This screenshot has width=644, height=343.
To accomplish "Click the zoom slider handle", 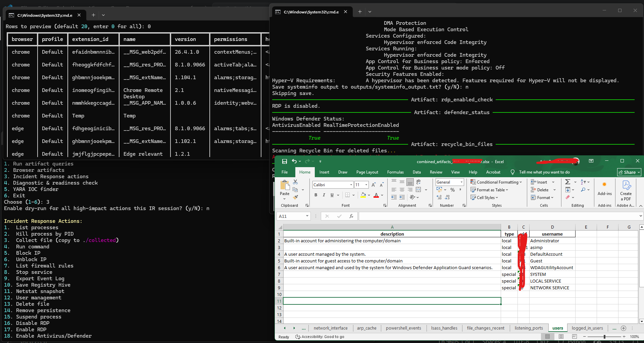I will click(x=604, y=337).
